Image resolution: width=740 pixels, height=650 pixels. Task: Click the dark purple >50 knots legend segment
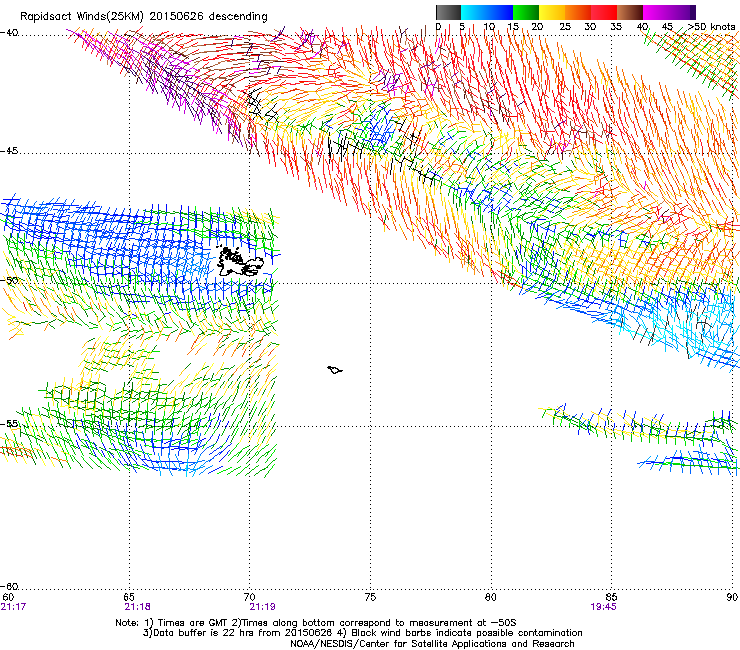click(x=693, y=12)
